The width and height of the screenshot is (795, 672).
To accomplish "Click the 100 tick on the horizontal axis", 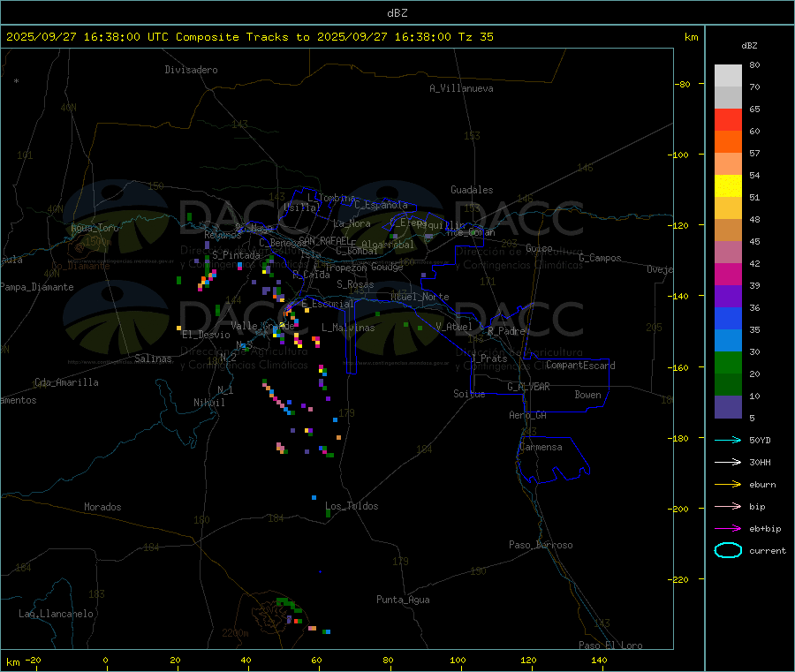I will click(458, 660).
